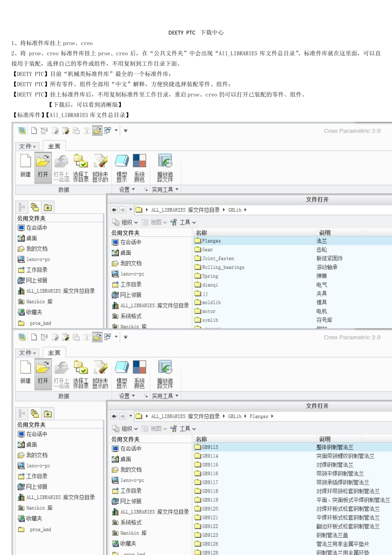Click Flanges breadcrumb in lower file dialog

pyautogui.click(x=259, y=416)
